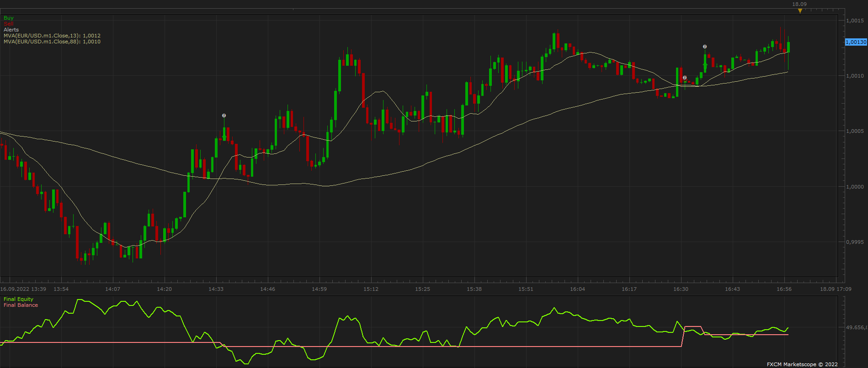
Task: Click the 16:17 time axis label
Action: (x=629, y=289)
